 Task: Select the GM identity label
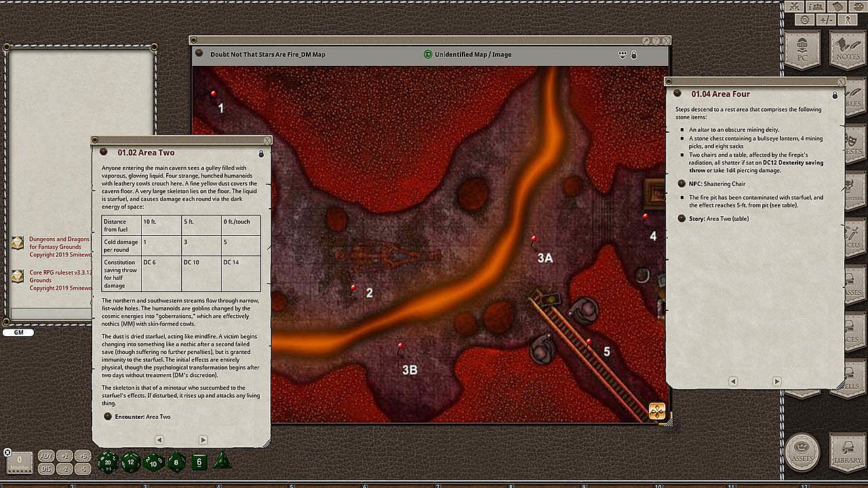click(18, 333)
